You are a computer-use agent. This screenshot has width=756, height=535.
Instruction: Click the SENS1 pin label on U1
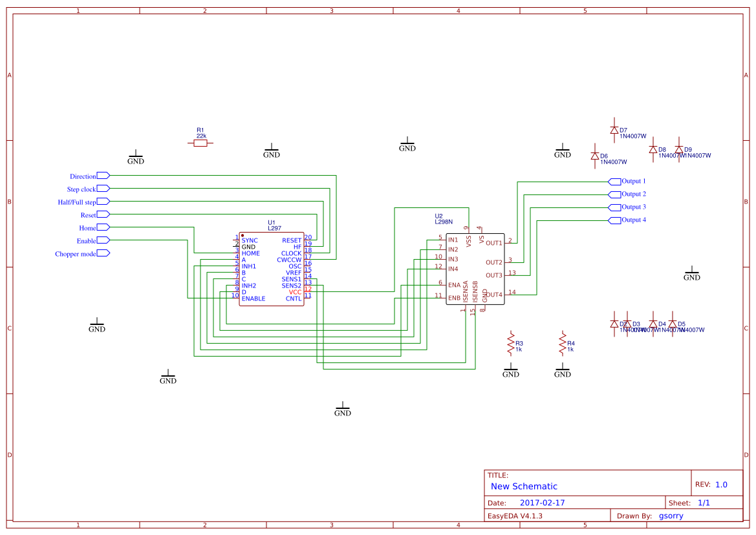coord(291,279)
